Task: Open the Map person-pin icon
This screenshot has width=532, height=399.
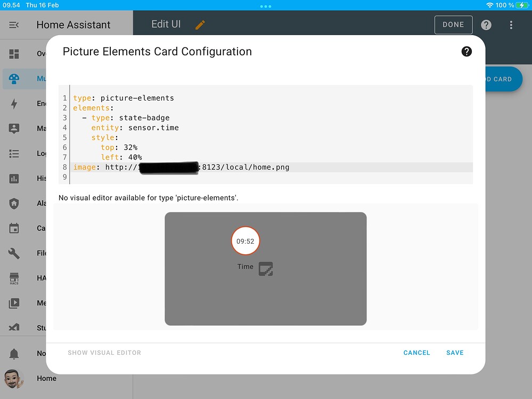Action: click(x=14, y=129)
